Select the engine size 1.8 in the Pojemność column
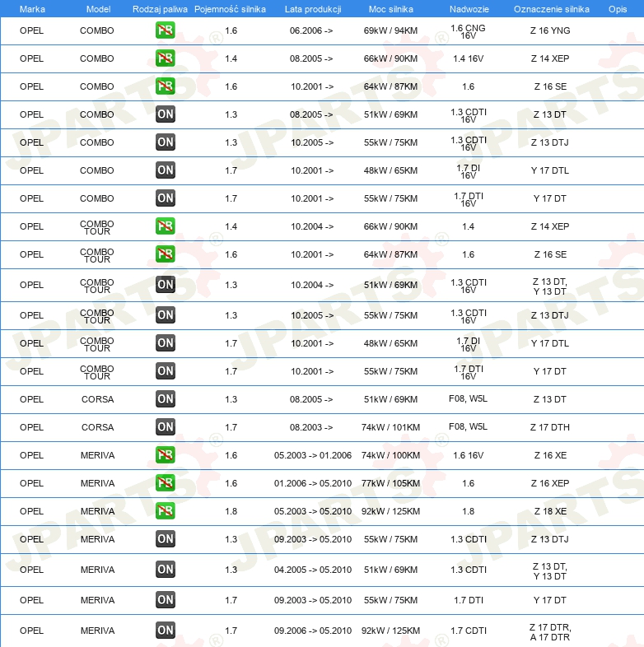The image size is (644, 647). [231, 511]
